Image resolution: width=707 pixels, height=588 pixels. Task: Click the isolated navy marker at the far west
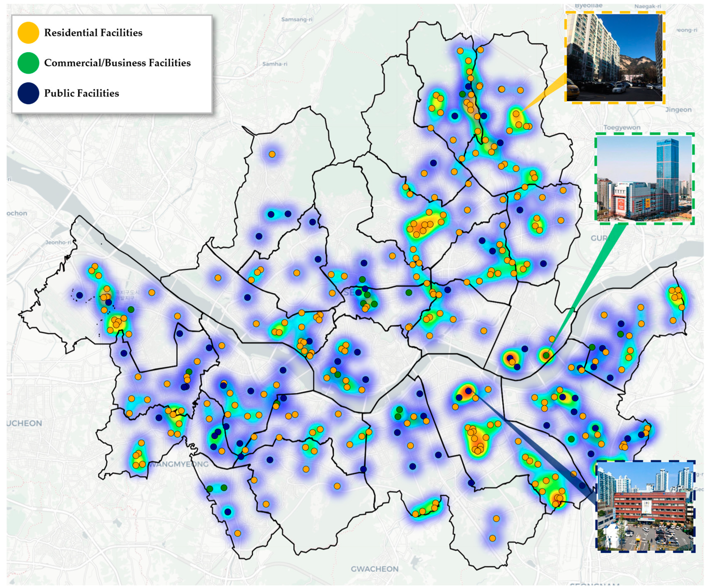click(x=79, y=295)
